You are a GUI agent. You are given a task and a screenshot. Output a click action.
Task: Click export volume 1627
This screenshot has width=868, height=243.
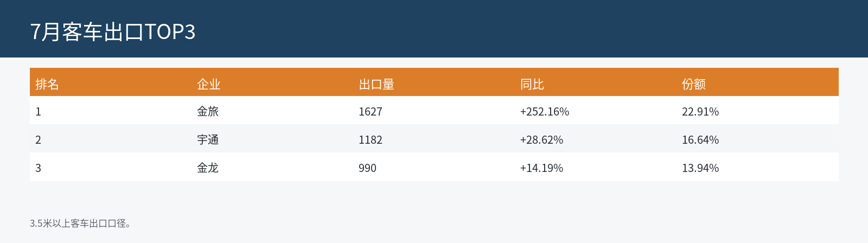pyautogui.click(x=371, y=112)
